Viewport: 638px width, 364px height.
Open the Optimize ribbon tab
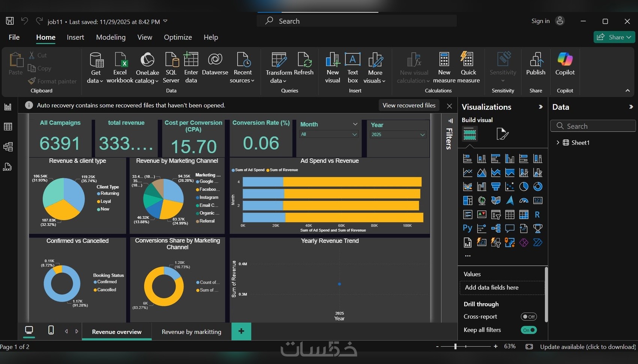pos(178,37)
